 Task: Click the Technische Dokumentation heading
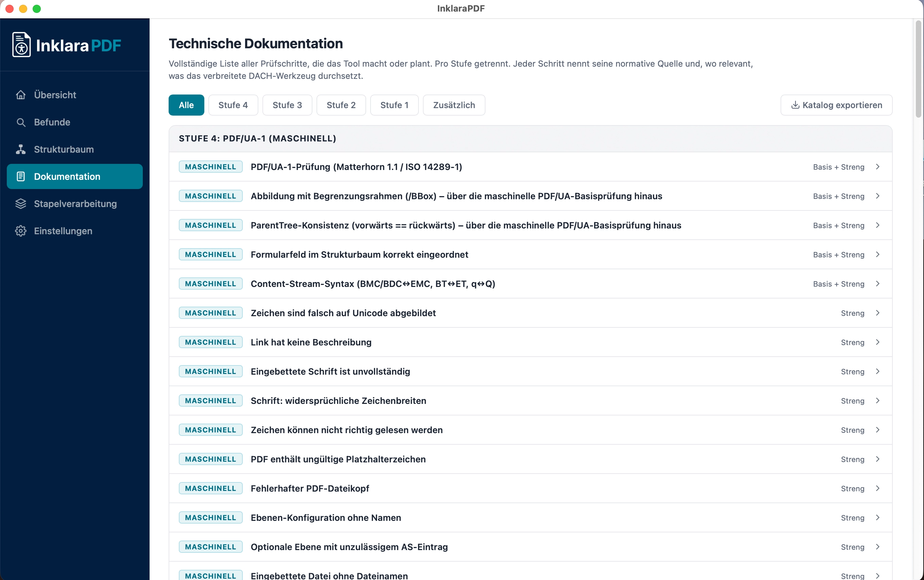point(256,43)
